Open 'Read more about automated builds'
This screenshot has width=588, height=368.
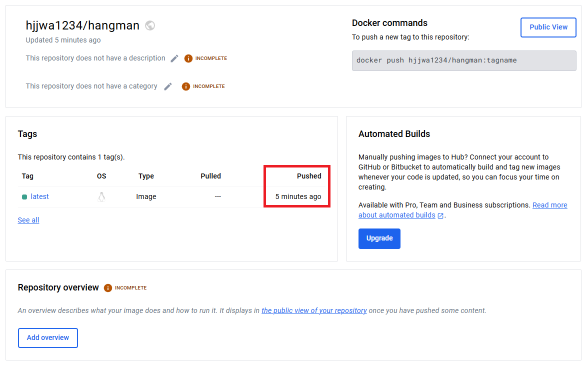549,204
